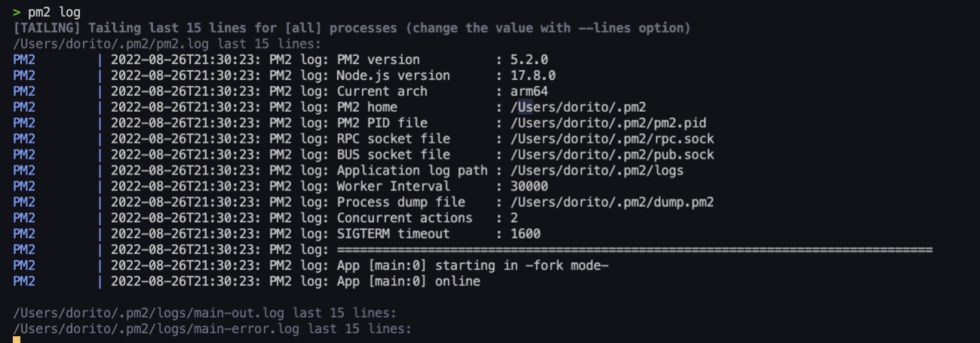Click the pub.sock socket path
980x343 pixels.
(x=612, y=155)
